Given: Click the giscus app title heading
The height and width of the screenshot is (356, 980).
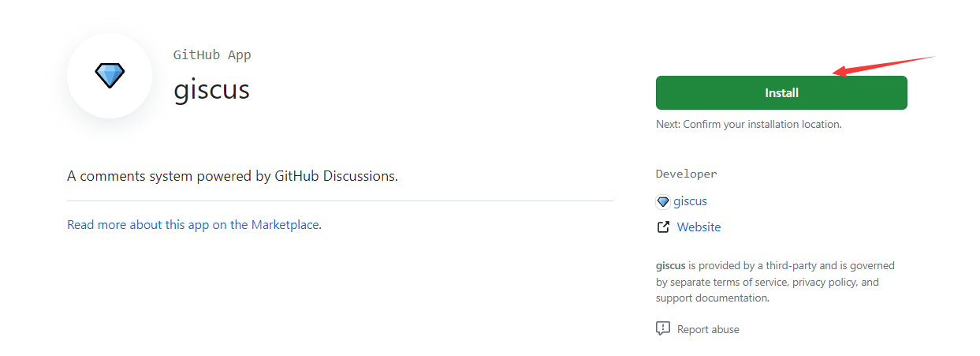Looking at the screenshot, I should [211, 89].
